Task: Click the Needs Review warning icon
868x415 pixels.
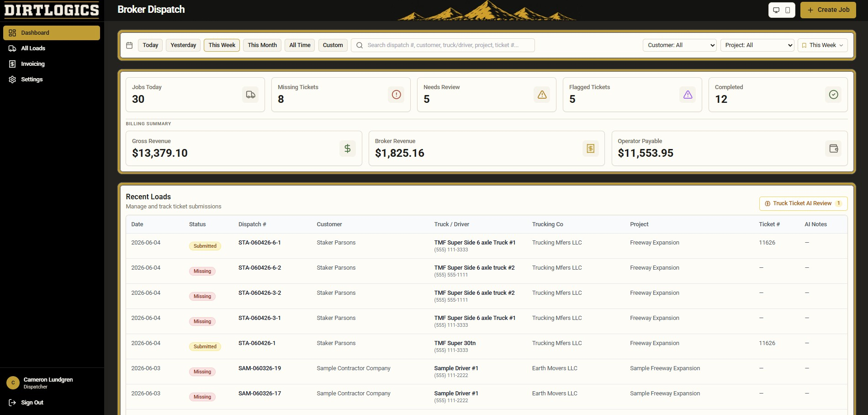Action: coord(542,95)
